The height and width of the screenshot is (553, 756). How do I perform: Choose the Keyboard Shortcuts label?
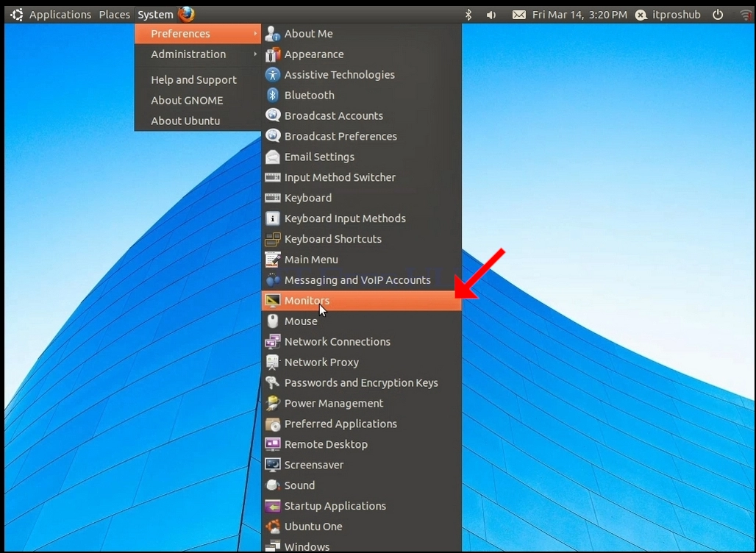(332, 239)
